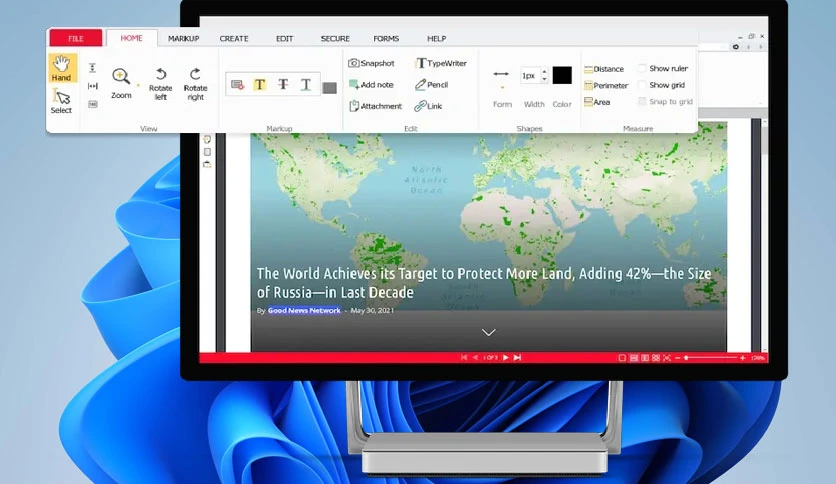
Task: Pick the highlight text markup tool
Action: pyautogui.click(x=260, y=84)
